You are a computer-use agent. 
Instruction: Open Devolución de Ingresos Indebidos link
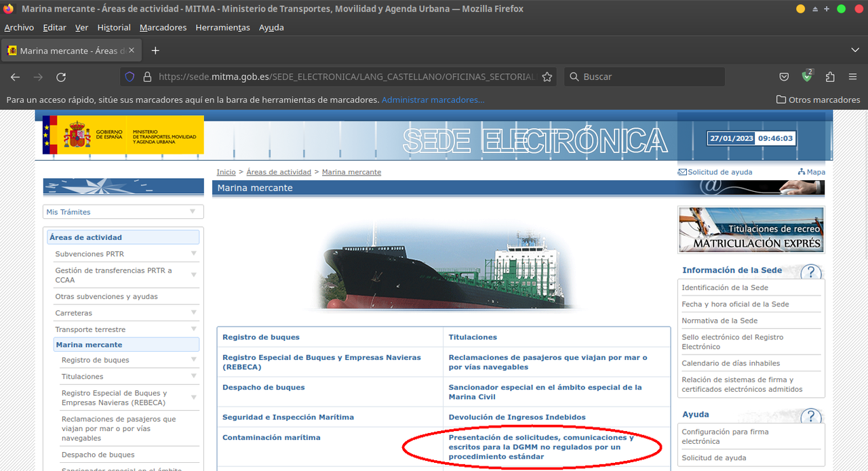pos(517,417)
